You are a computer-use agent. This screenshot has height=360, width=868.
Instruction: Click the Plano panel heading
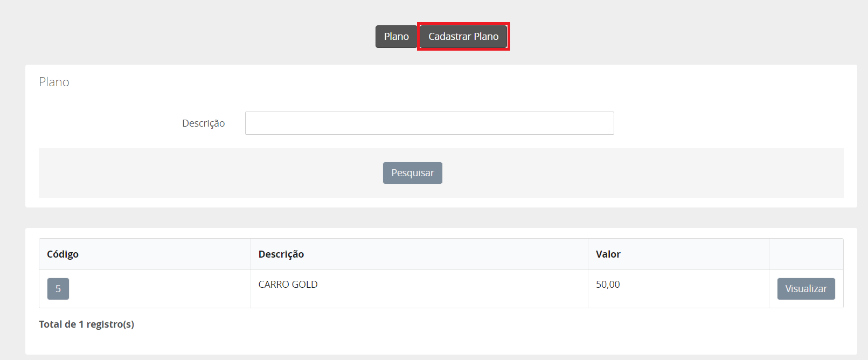[54, 82]
